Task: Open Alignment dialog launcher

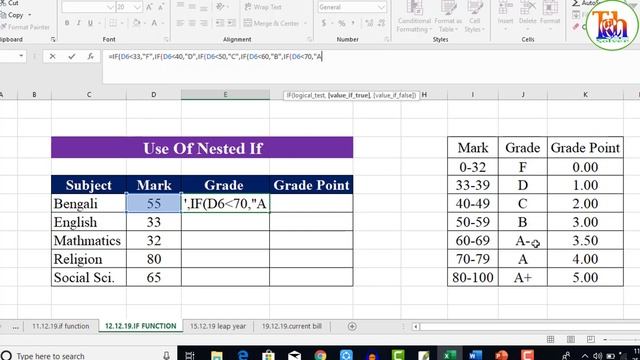Action: coord(309,40)
